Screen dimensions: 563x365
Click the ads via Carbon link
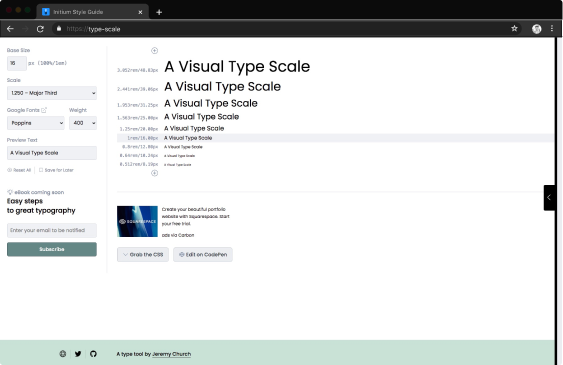178,235
